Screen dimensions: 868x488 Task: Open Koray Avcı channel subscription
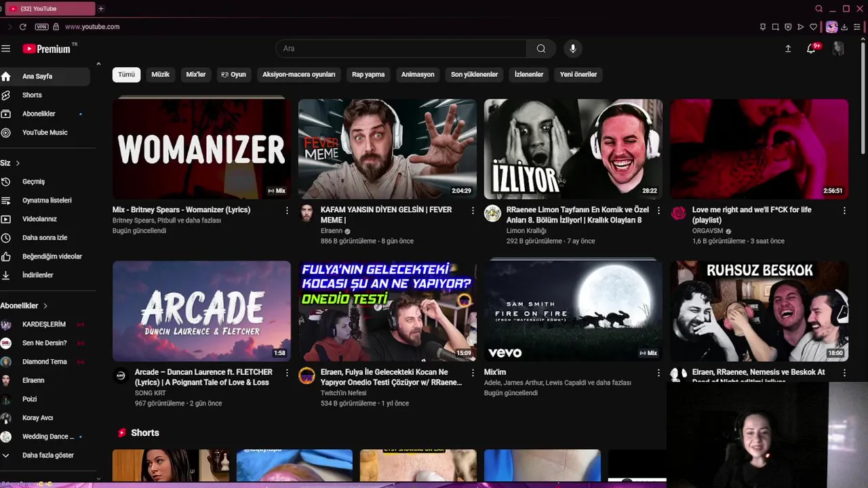coord(45,418)
